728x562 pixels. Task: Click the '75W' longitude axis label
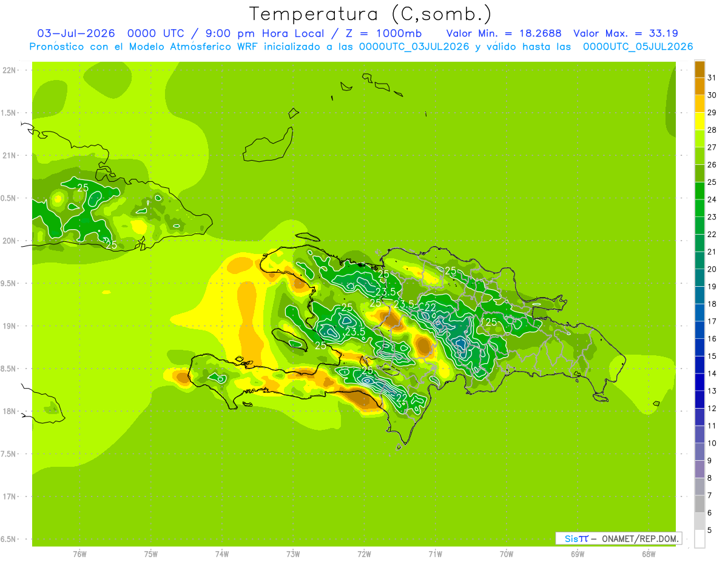[x=150, y=554]
